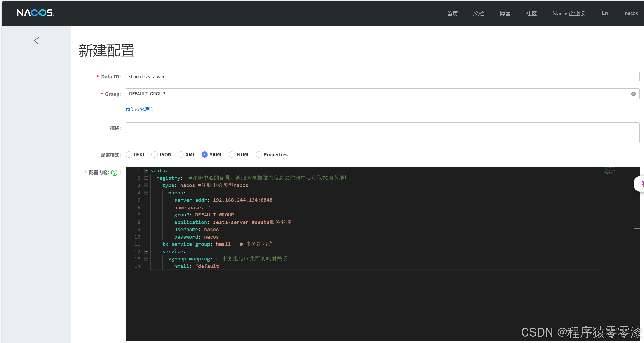The image size is (644, 343).
Task: Open 博客 in the top navigation
Action: point(505,13)
